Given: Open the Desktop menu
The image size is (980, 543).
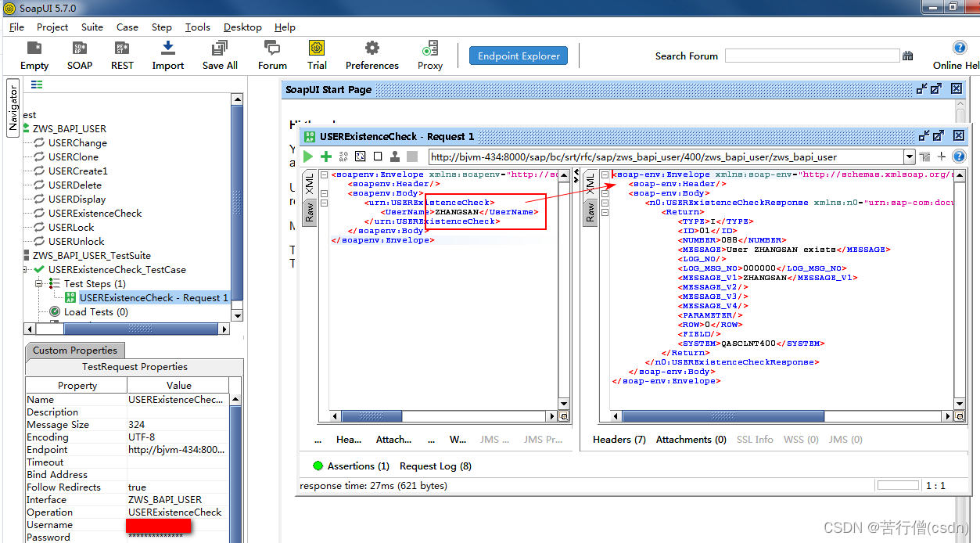Looking at the screenshot, I should click(242, 27).
